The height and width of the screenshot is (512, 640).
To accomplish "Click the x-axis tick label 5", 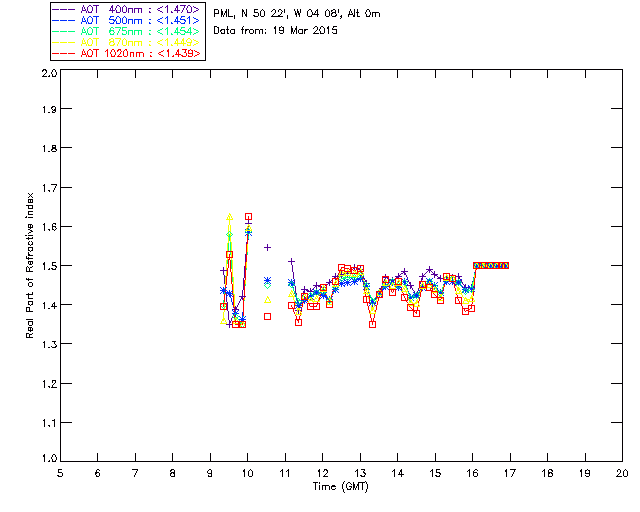I will pos(60,473).
